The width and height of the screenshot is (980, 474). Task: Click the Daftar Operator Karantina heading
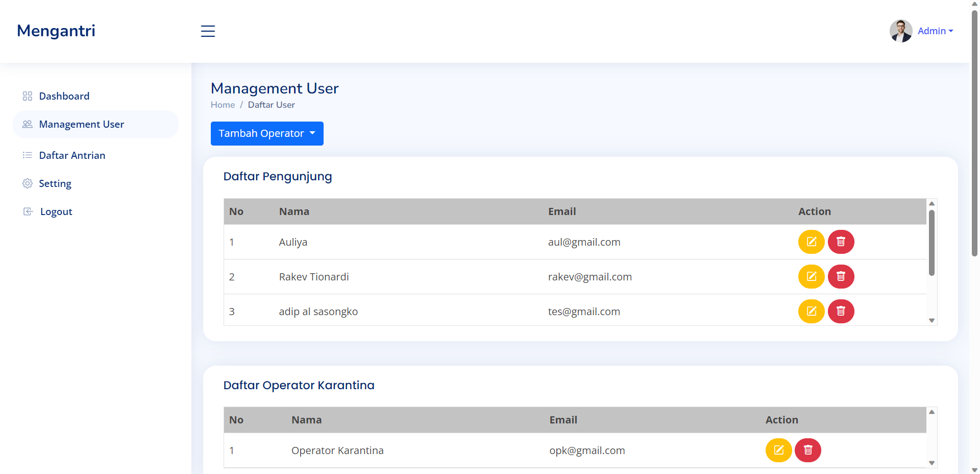pos(299,385)
